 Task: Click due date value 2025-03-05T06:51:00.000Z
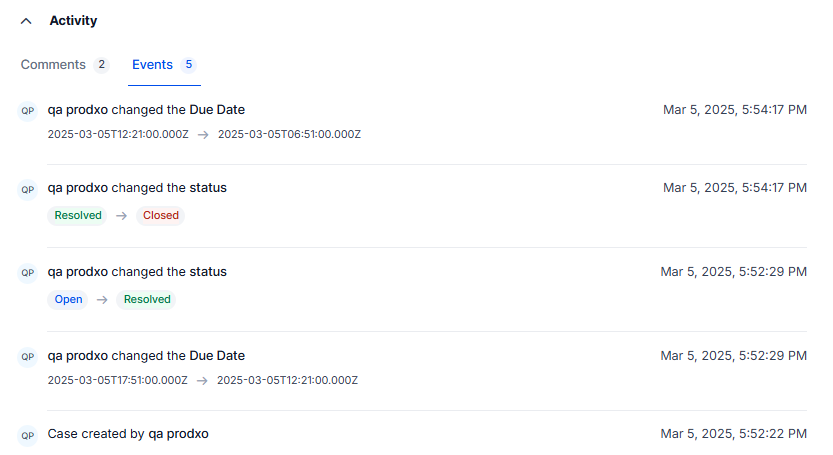[x=289, y=134]
